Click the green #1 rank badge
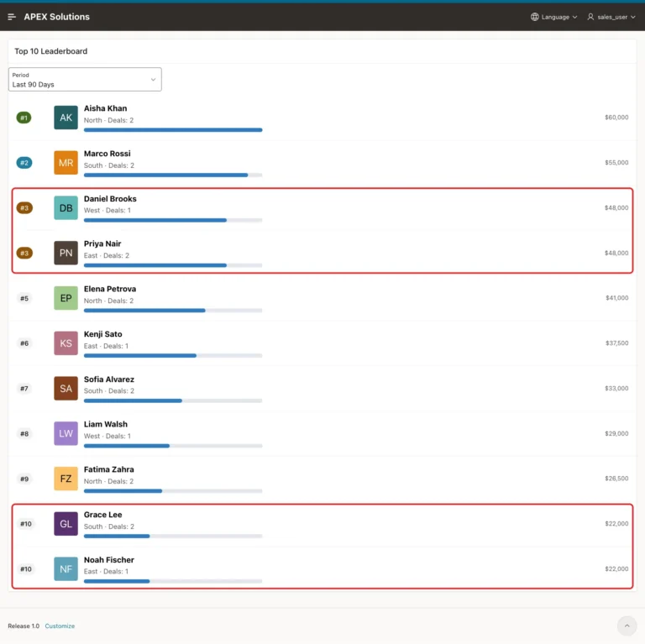The height and width of the screenshot is (644, 645). (x=24, y=118)
